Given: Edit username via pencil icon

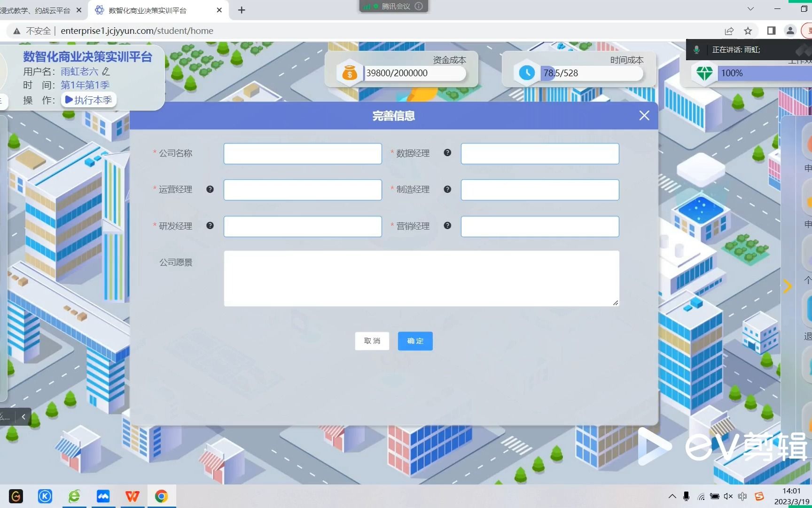Looking at the screenshot, I should [106, 71].
